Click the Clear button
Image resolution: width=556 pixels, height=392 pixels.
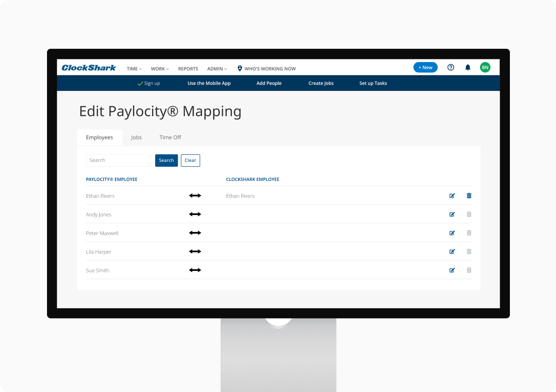pos(190,161)
